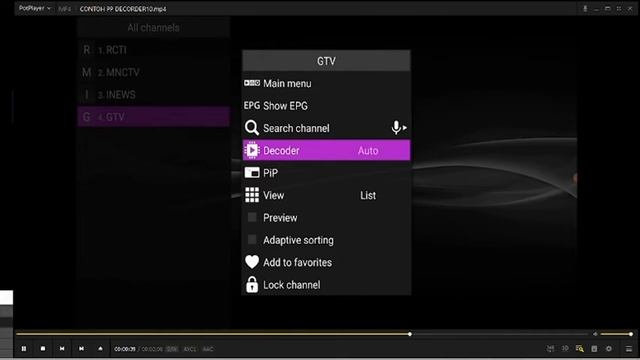This screenshot has height=360, width=640.
Task: Mute audio using the speaker icon
Action: click(595, 334)
